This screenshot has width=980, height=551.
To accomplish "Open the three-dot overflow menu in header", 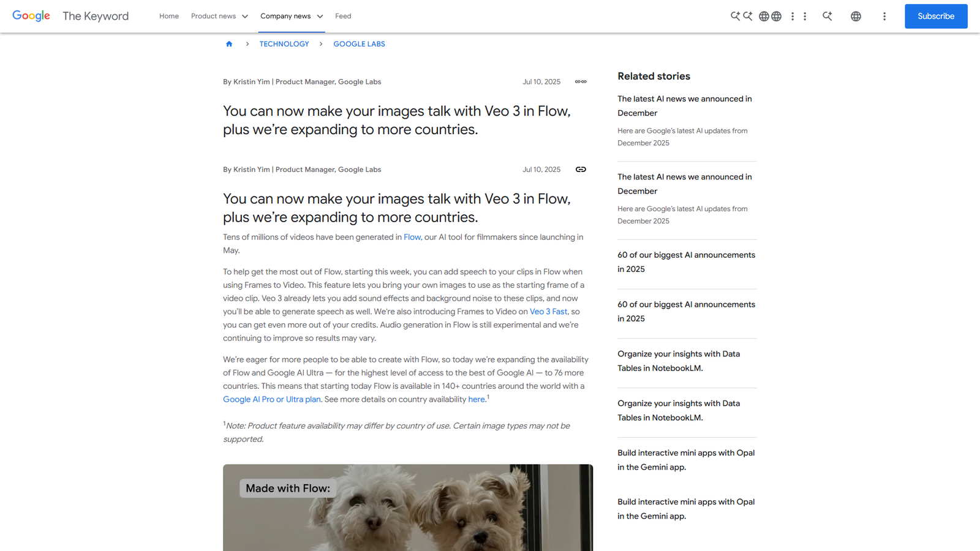I will (x=793, y=16).
